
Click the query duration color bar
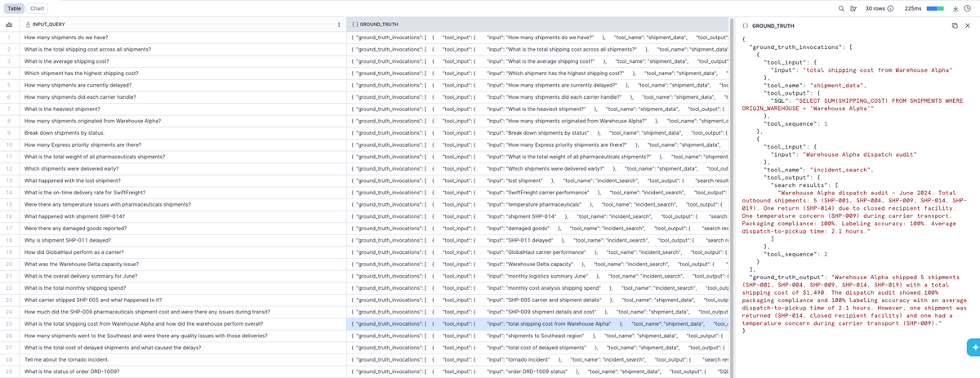[936, 8]
